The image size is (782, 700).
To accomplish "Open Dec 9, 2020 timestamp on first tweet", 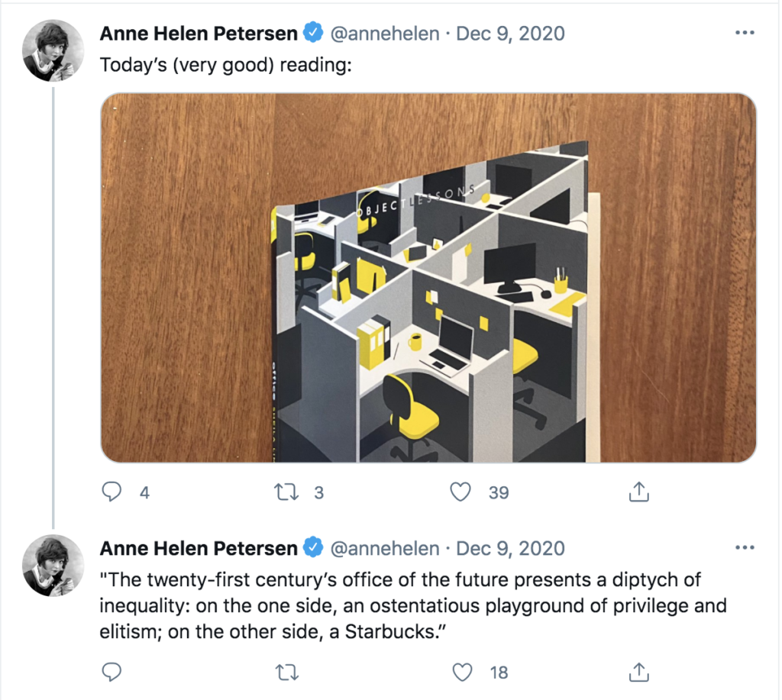I will coord(510,34).
